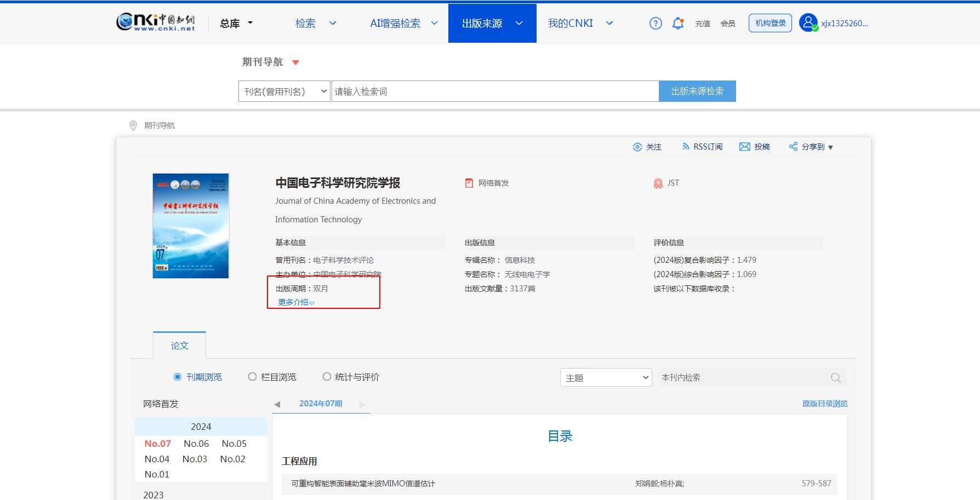Click the journal cover thumbnail
Viewport: 980px width, 500px height.
click(x=191, y=226)
